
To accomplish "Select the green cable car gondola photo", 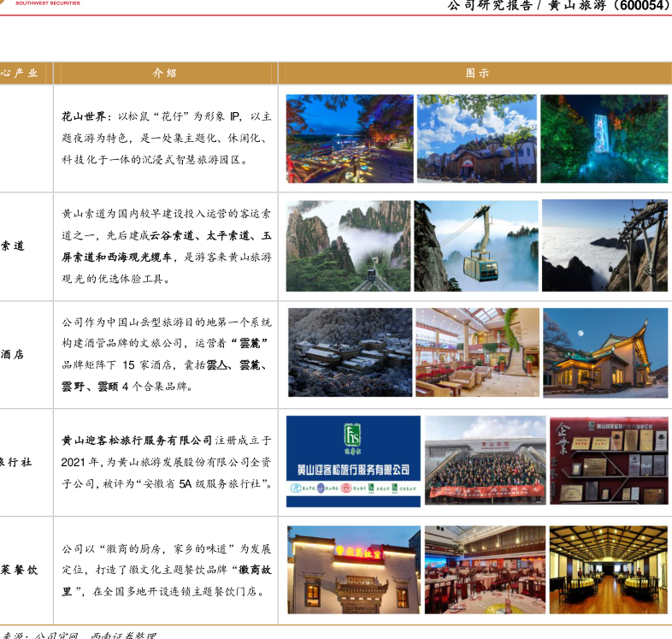I will click(476, 246).
